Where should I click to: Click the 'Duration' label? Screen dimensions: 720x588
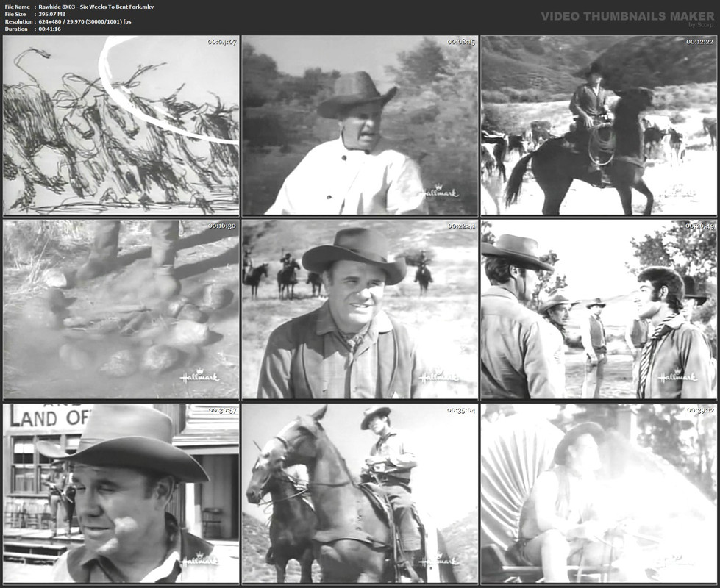click(x=16, y=29)
